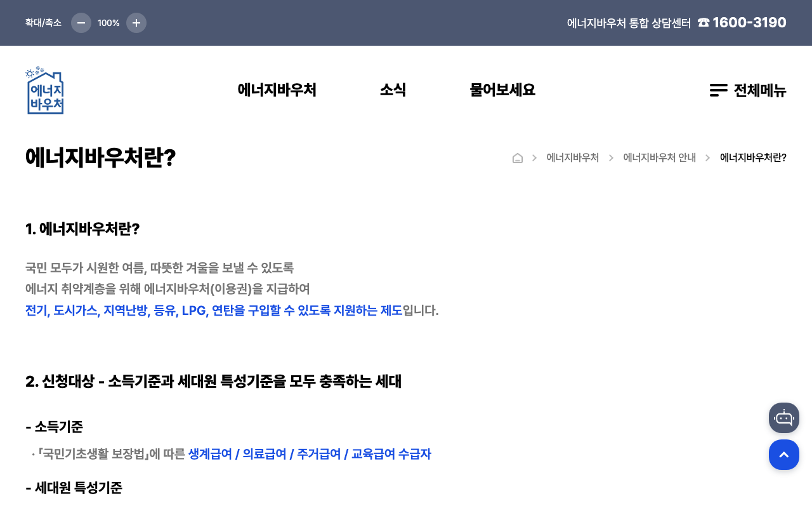Select 에너지바우처 안내 in the breadcrumb

pyautogui.click(x=659, y=157)
